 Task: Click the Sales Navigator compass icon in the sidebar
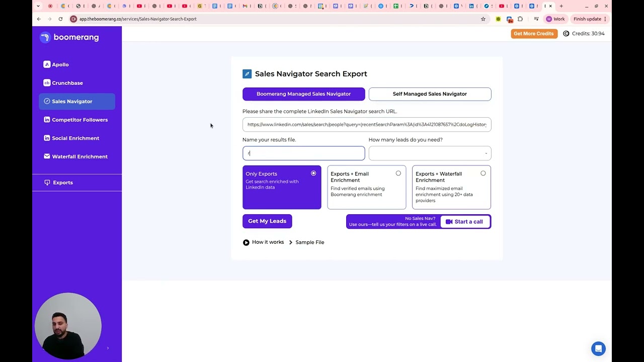tap(47, 101)
